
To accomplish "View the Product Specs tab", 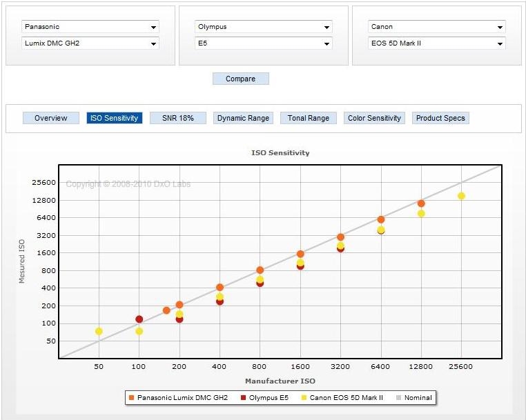I will 440,118.
